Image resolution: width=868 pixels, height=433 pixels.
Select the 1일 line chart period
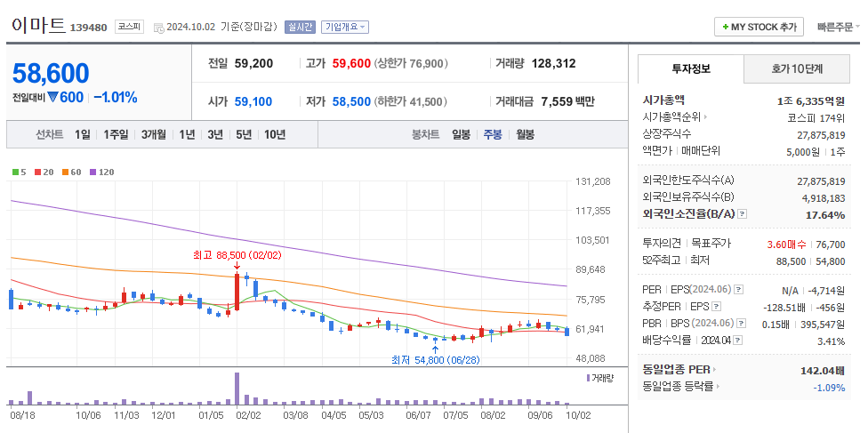[x=82, y=134]
